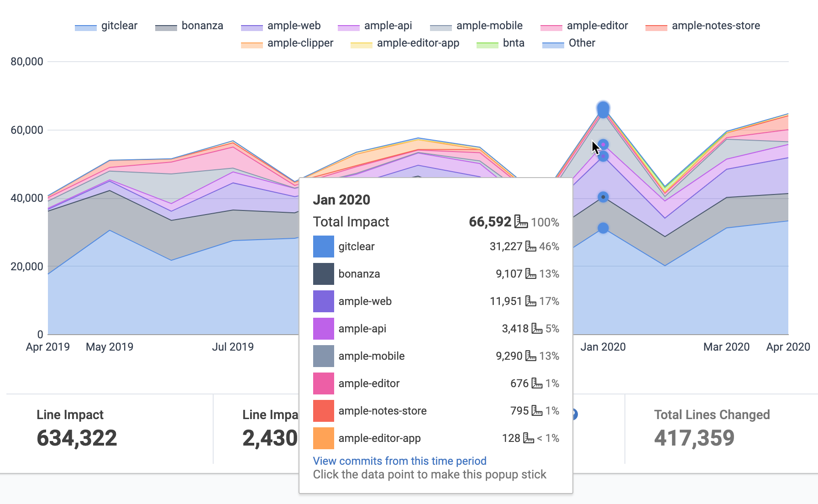Click the impact icon next to 795
Screen dimensions: 818x504
point(537,411)
